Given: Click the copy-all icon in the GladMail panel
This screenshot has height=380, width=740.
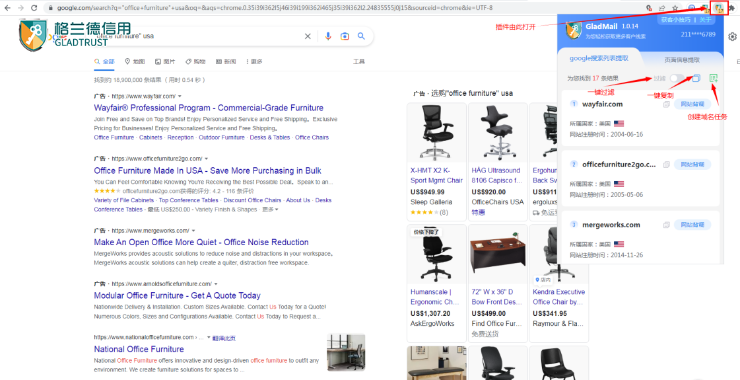Looking at the screenshot, I should point(696,78).
